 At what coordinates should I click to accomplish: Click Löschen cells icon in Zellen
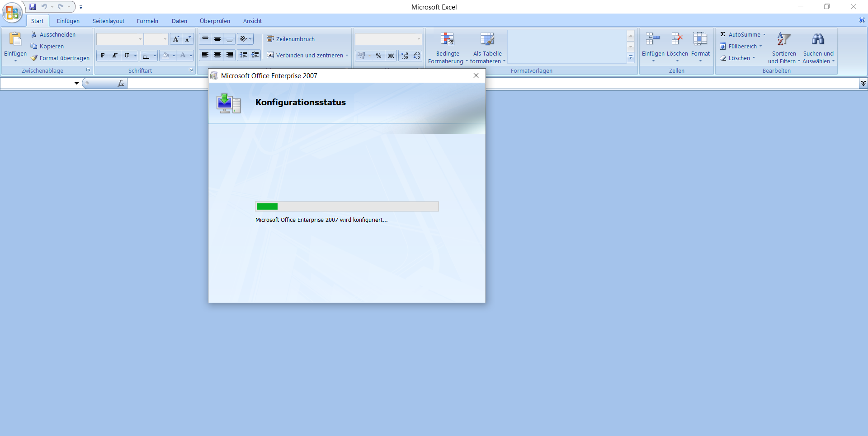tap(677, 39)
